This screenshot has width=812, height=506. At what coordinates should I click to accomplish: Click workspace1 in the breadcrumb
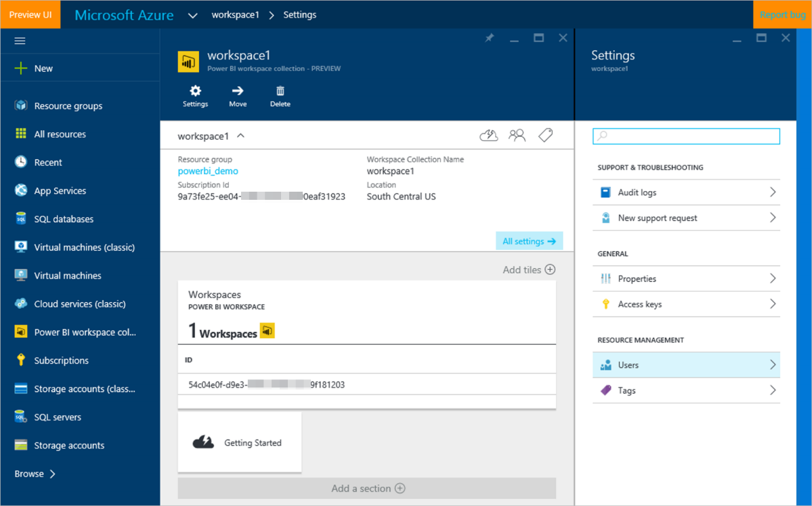[235, 14]
